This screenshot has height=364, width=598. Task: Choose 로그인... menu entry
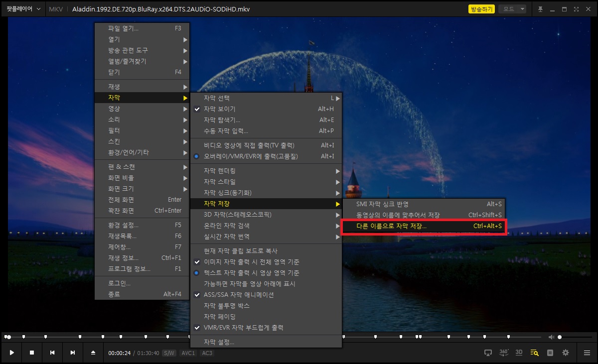coord(142,283)
